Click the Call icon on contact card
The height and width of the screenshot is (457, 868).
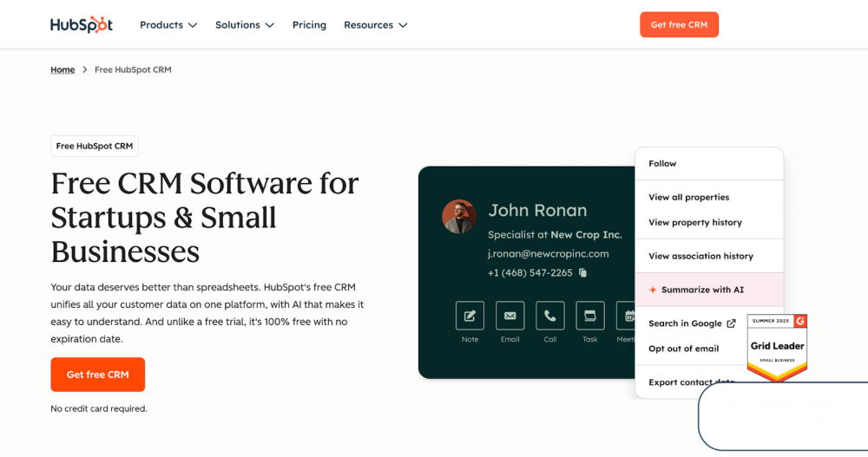550,316
